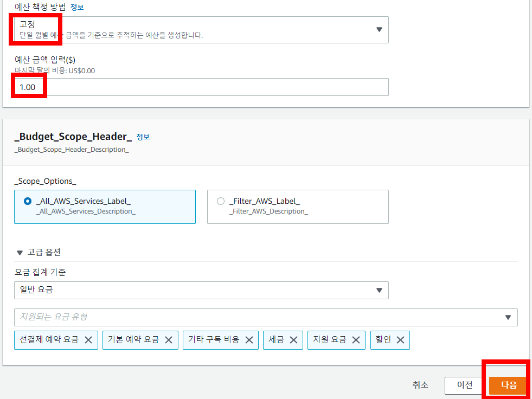The width and height of the screenshot is (532, 399).
Task: Remove the 지원 요금 tag
Action: [356, 340]
